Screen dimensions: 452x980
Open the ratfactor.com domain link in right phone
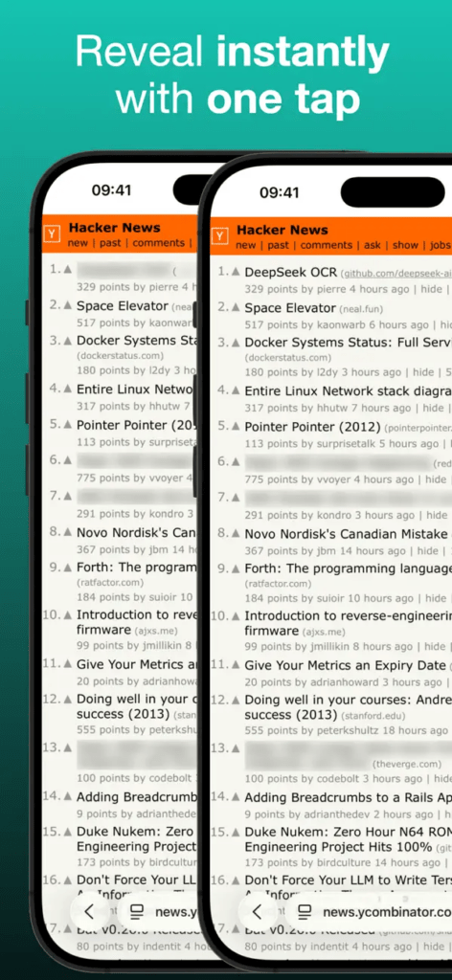[x=278, y=584]
